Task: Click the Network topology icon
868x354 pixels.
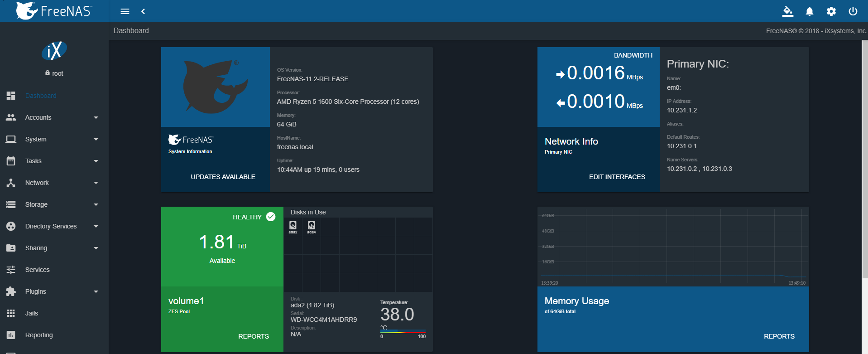Action: coord(11,183)
